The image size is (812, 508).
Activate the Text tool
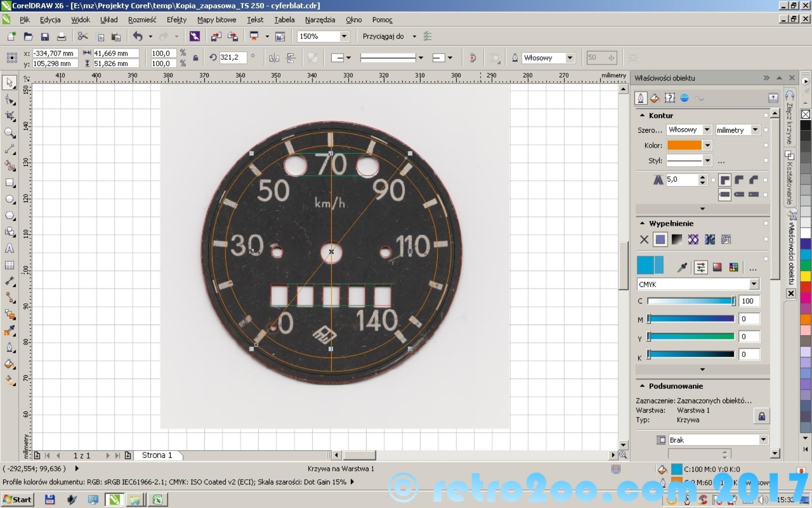(x=9, y=248)
